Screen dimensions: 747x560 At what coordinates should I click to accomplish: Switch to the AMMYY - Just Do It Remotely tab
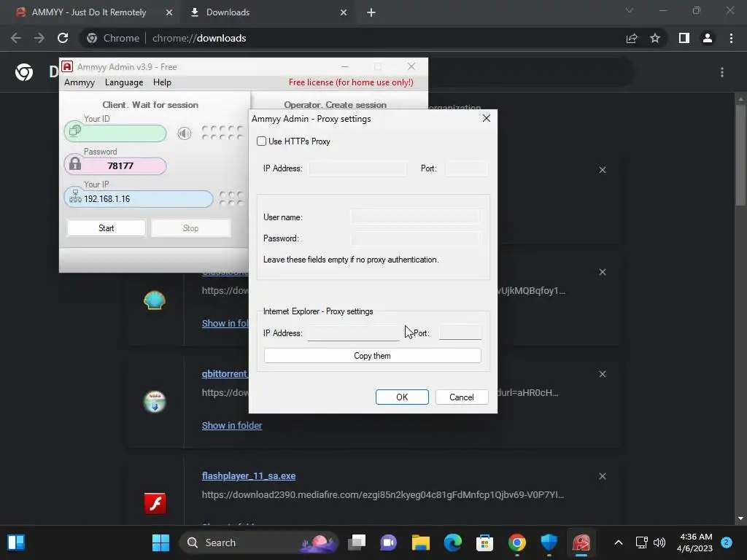pyautogui.click(x=88, y=12)
